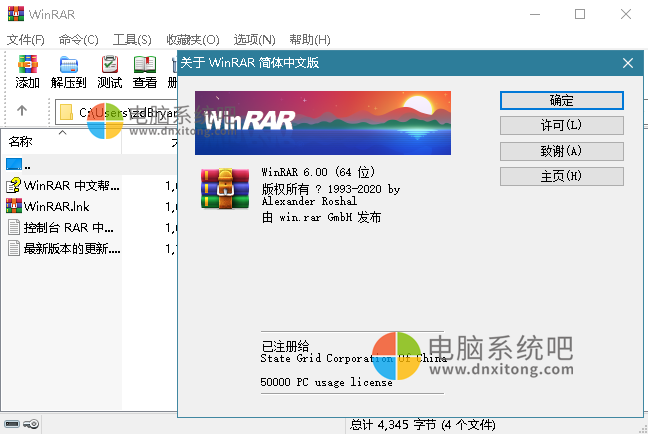Click the State Grid Corporation registration text

click(353, 358)
